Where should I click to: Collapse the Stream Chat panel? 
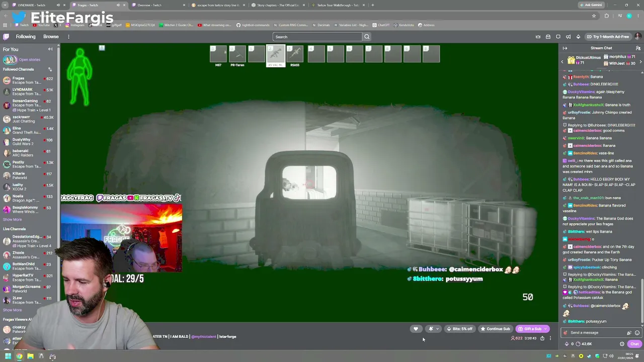click(x=565, y=48)
